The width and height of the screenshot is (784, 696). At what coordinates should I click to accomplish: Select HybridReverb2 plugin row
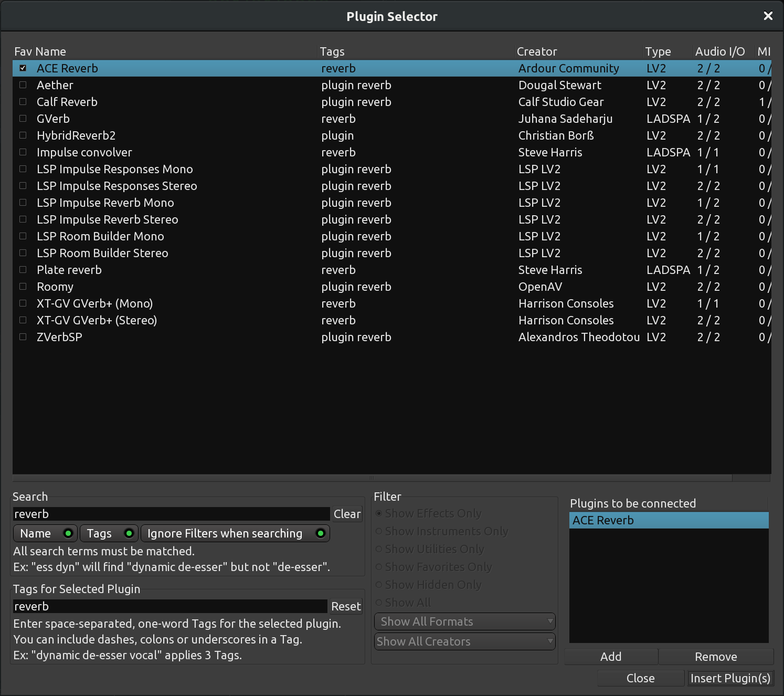(392, 135)
